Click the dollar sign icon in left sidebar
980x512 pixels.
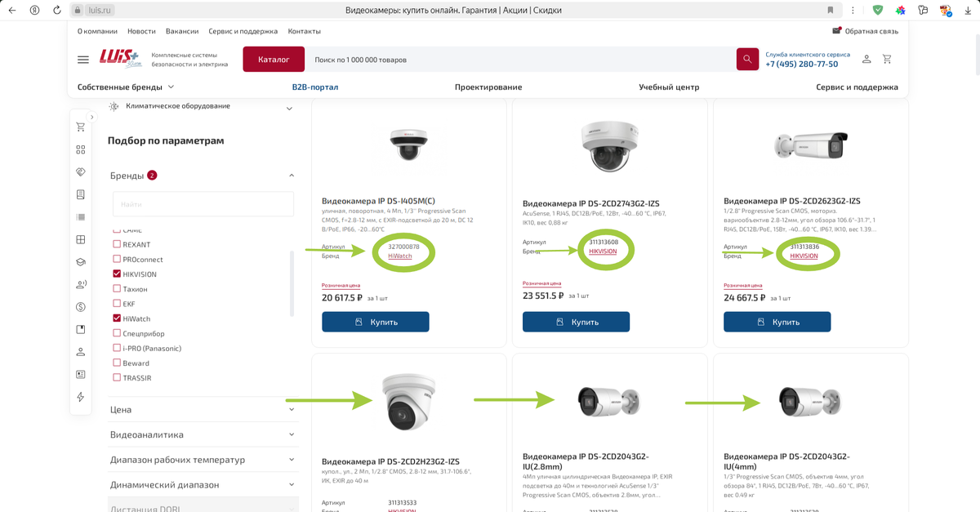[x=80, y=307]
